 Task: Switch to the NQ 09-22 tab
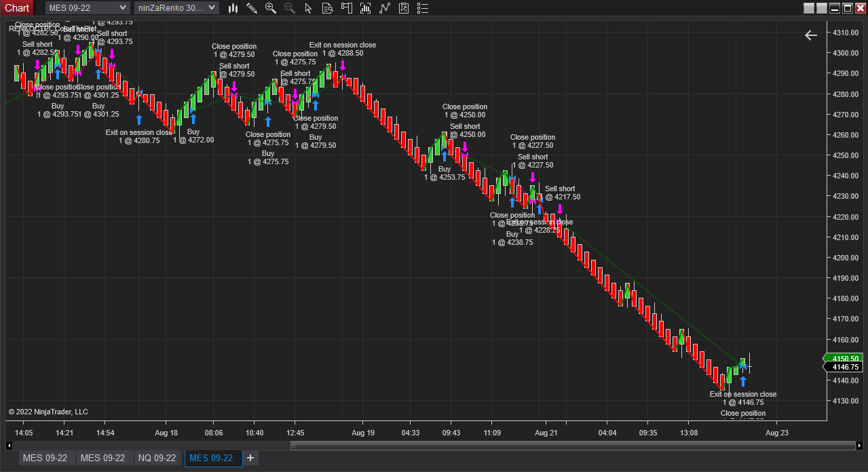[157, 458]
